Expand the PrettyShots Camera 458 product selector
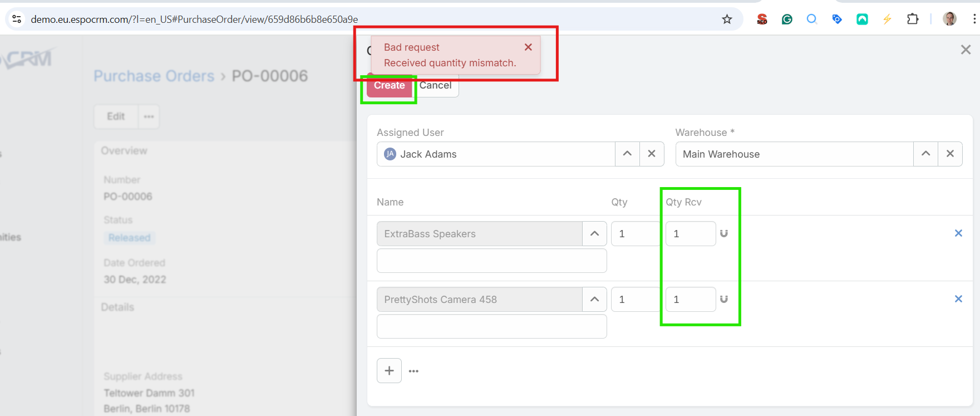The height and width of the screenshot is (416, 980). coord(594,300)
